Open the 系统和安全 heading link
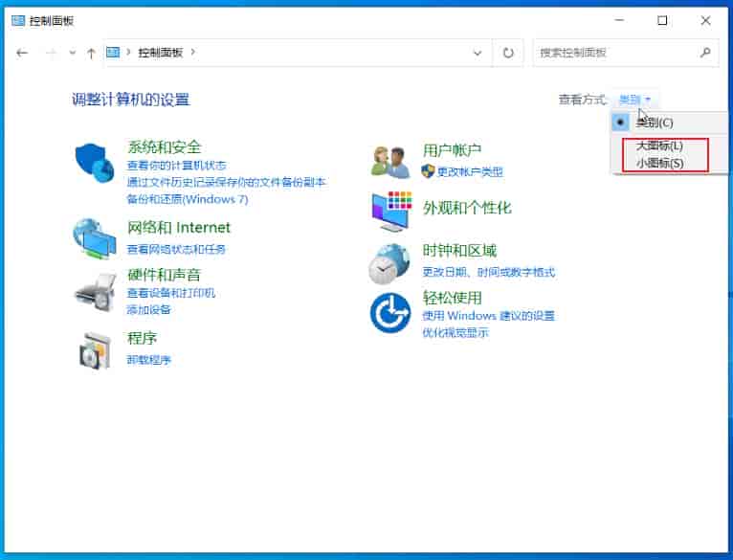This screenshot has width=733, height=560. click(164, 146)
